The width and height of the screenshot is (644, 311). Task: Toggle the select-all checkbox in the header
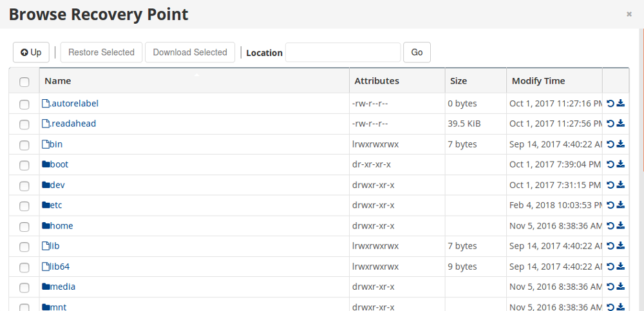(24, 82)
